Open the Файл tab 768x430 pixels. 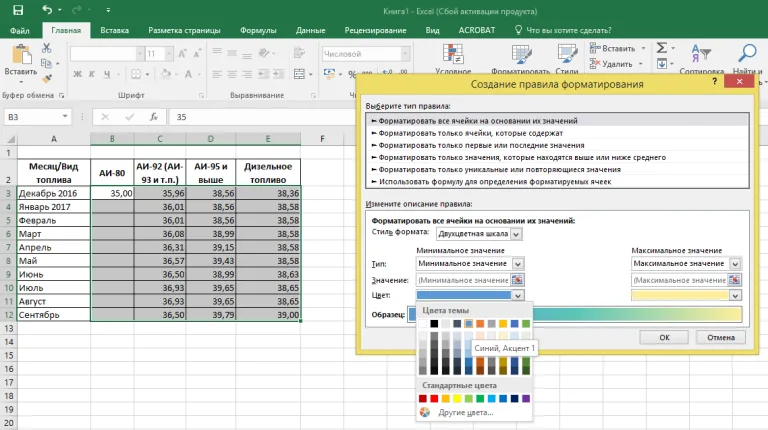tap(20, 30)
